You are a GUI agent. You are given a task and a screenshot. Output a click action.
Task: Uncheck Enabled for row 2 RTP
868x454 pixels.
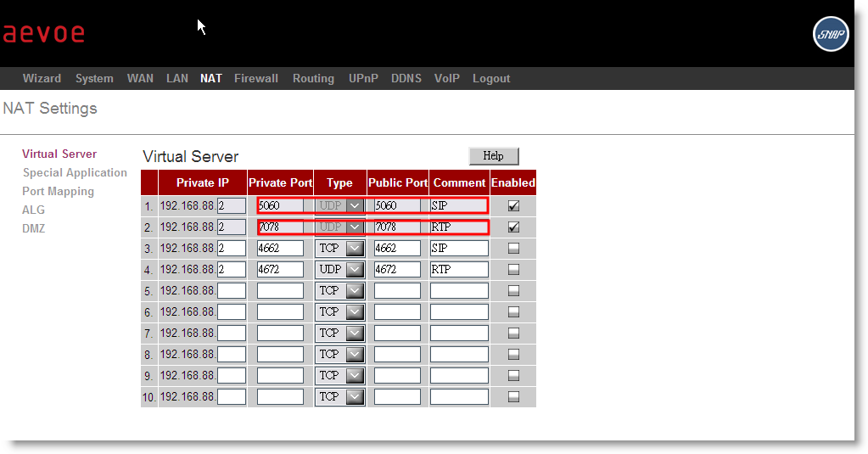(x=513, y=227)
